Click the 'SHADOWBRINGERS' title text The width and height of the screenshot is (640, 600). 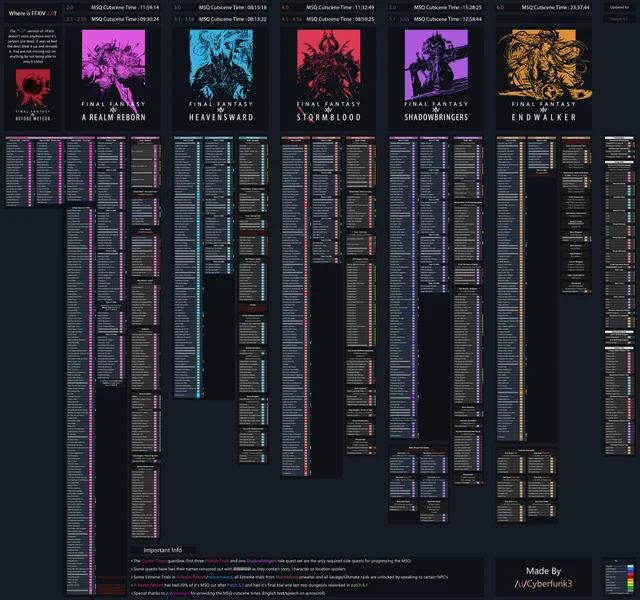click(436, 118)
